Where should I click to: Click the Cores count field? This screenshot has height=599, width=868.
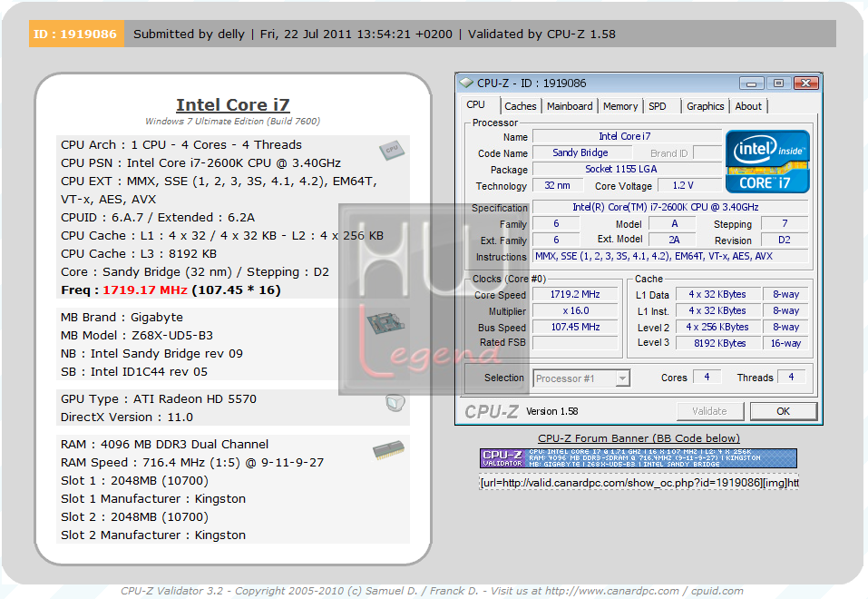[x=707, y=377]
